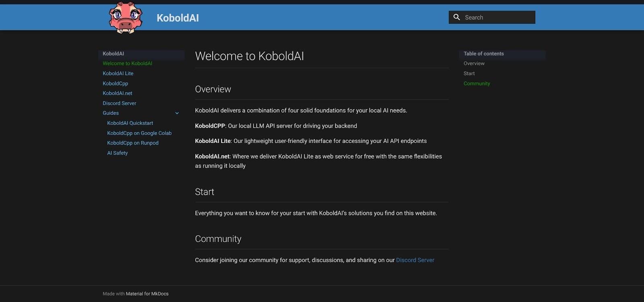
Task: Open Discord Server in the sidebar
Action: 119,103
